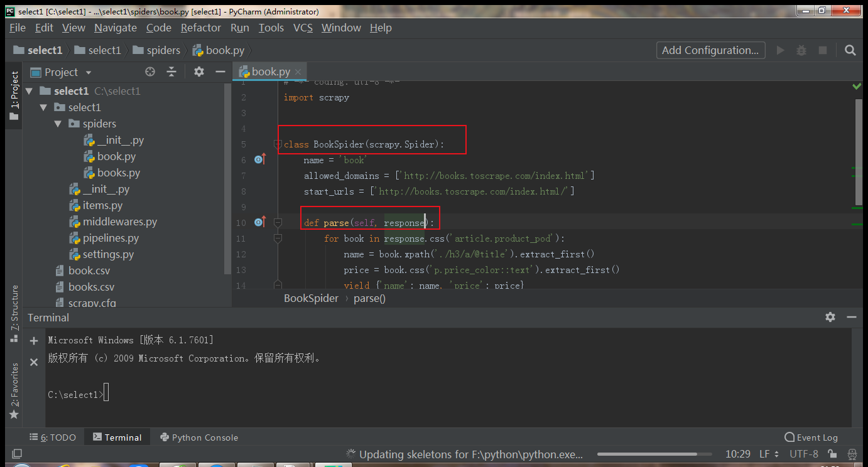Hide the Project panel with minus icon
Screen dimensions: 868x467
220,72
